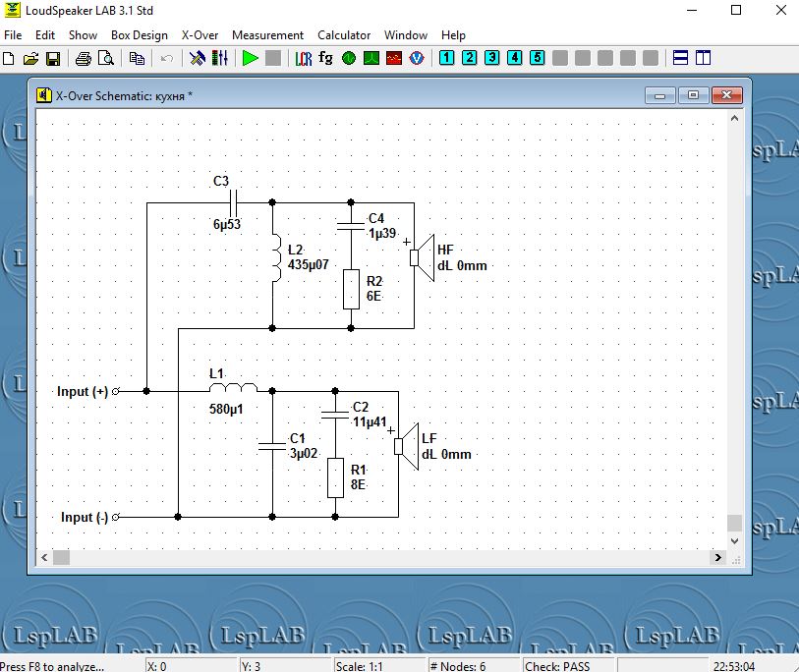799x672 pixels.
Task: Create a new file with the blank page icon
Action: click(9, 58)
